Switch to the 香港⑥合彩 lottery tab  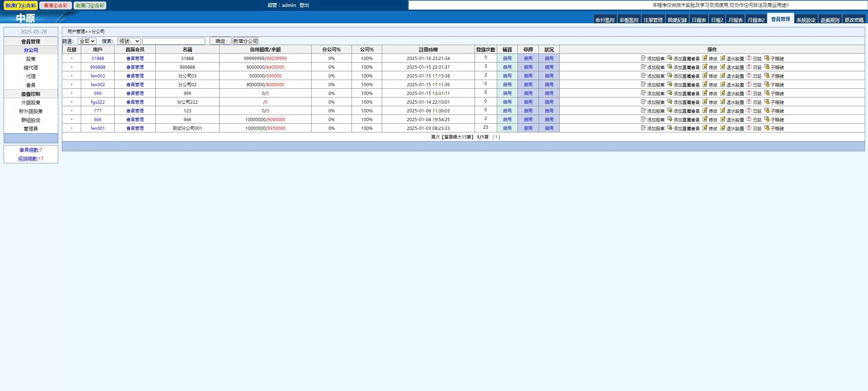click(56, 5)
